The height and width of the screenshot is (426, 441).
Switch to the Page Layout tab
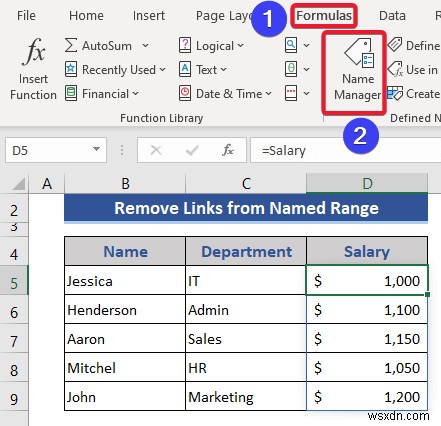point(224,15)
